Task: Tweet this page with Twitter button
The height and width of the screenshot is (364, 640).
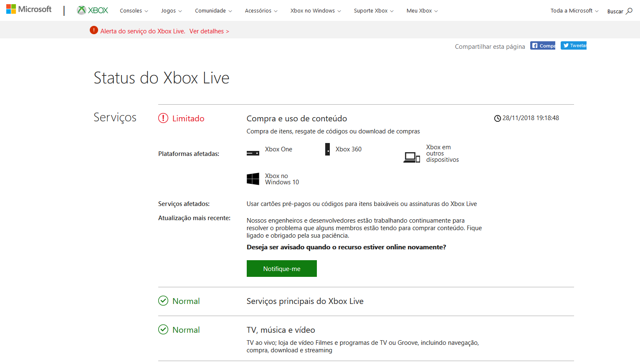Action: [574, 45]
